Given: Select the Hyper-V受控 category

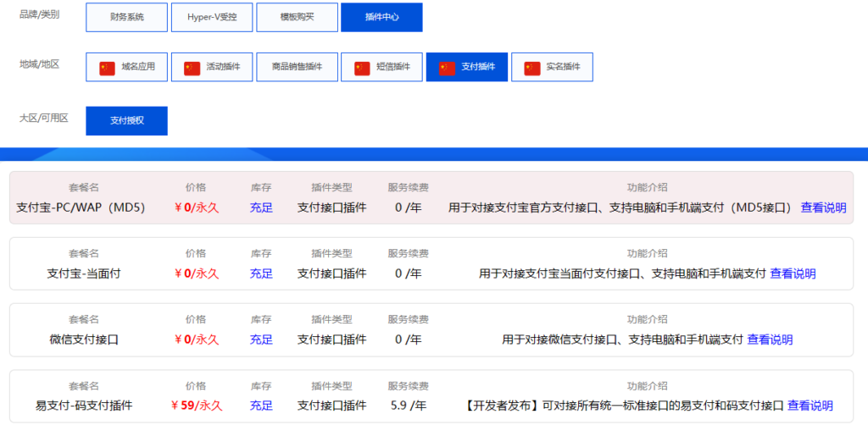Looking at the screenshot, I should coord(212,17).
